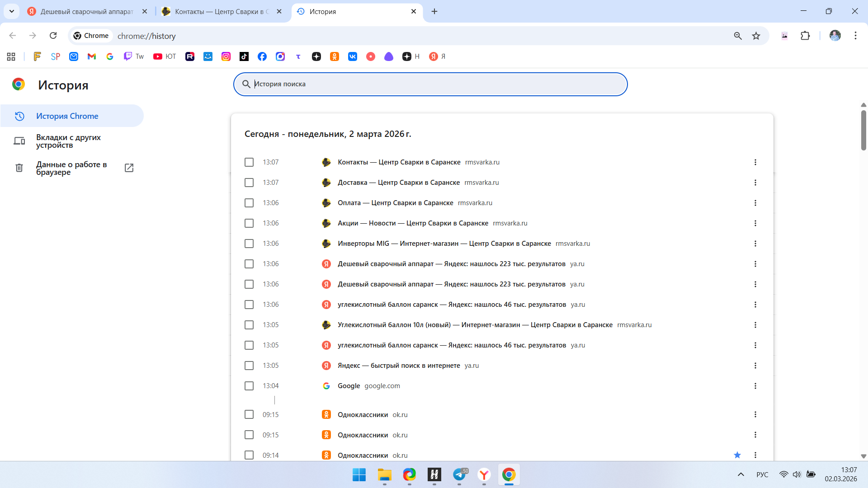Focus the История поиска search field
The width and height of the screenshot is (868, 488).
(x=429, y=84)
